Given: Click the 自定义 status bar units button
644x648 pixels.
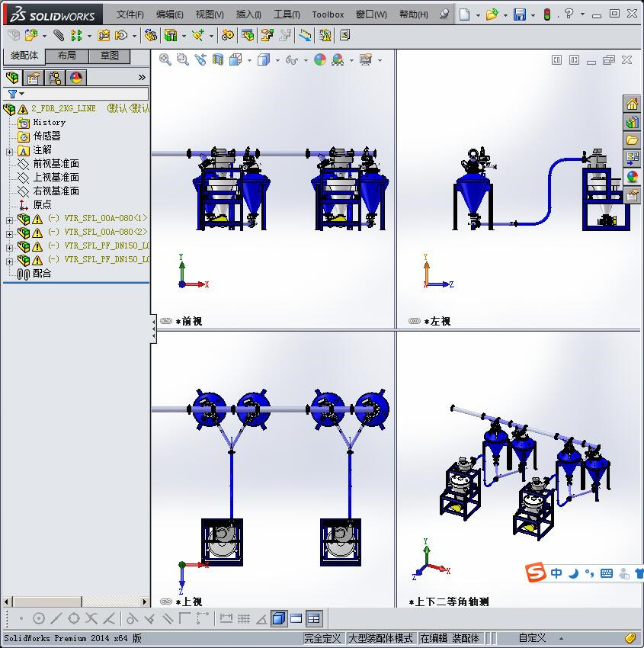Looking at the screenshot, I should (x=532, y=638).
